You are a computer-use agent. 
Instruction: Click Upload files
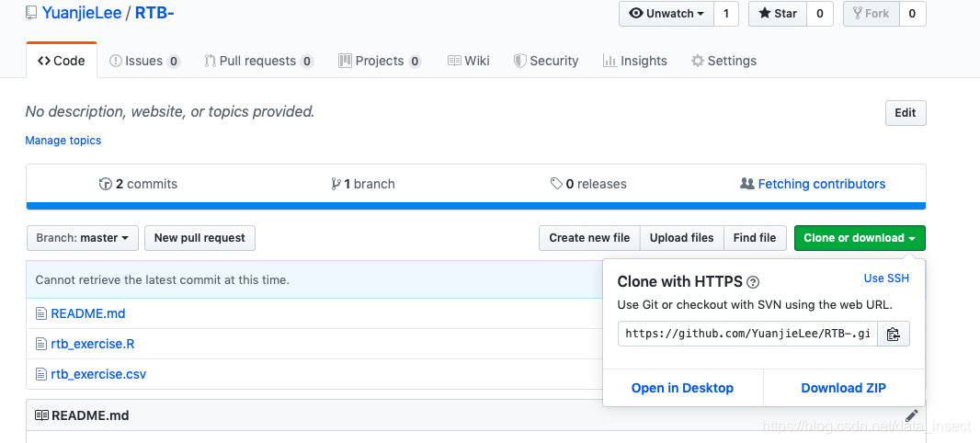pyautogui.click(x=681, y=238)
